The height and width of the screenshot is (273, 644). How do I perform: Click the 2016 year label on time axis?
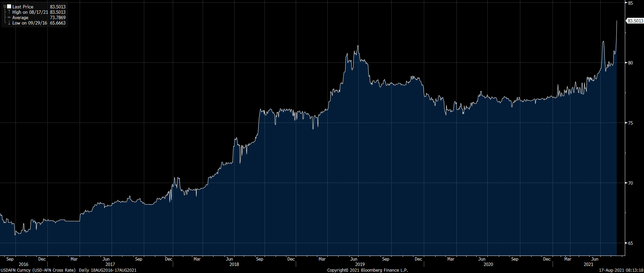[x=24, y=264]
